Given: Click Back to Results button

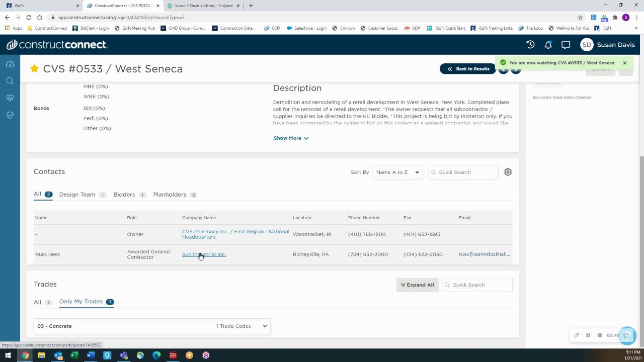Looking at the screenshot, I should [468, 69].
